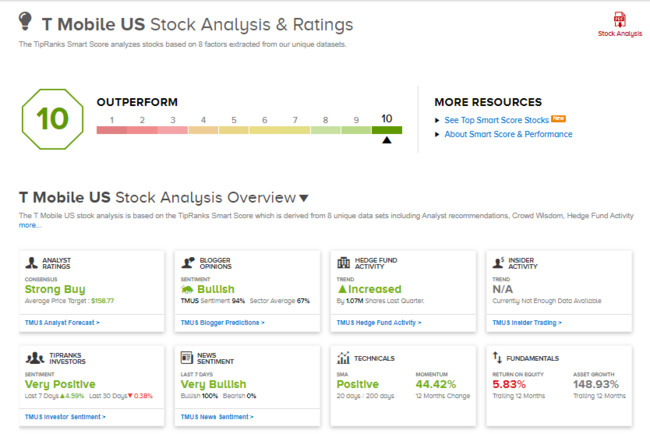Go to TMUS Analyst Forecast
The image size is (650, 434).
63,323
